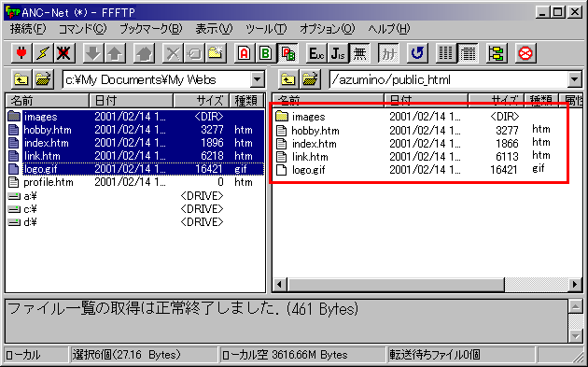
Task: Select local link.htm file
Action: click(x=135, y=156)
